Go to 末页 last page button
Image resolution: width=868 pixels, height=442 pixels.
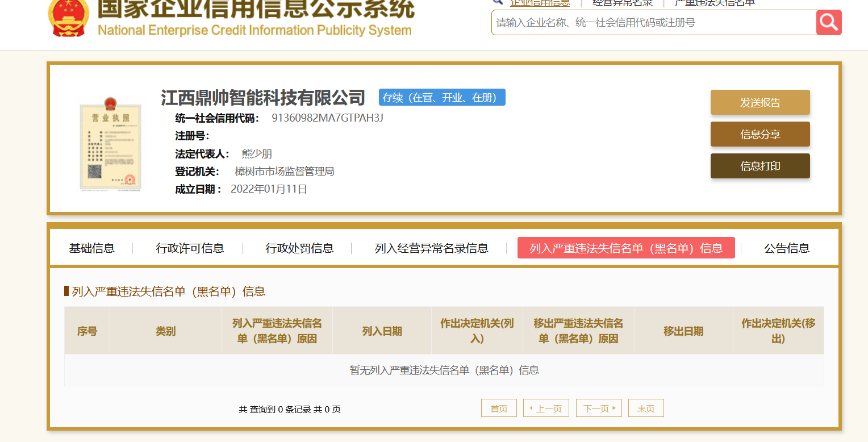pyautogui.click(x=646, y=408)
